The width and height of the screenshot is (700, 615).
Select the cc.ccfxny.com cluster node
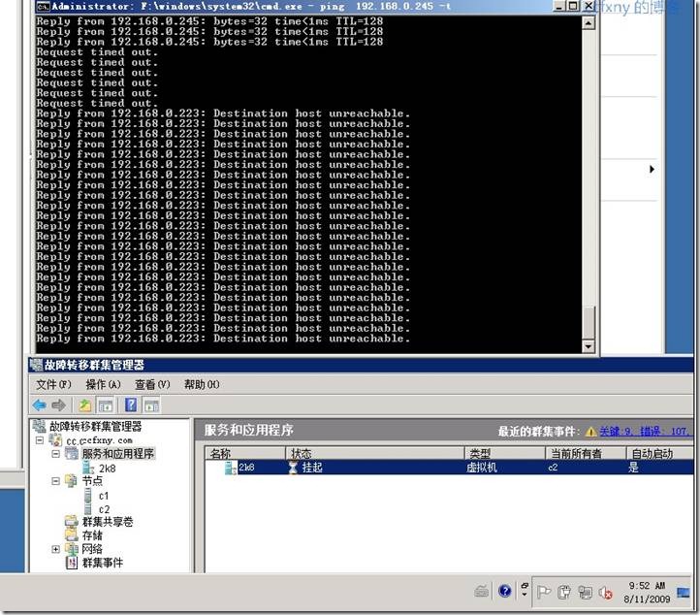tap(99, 440)
